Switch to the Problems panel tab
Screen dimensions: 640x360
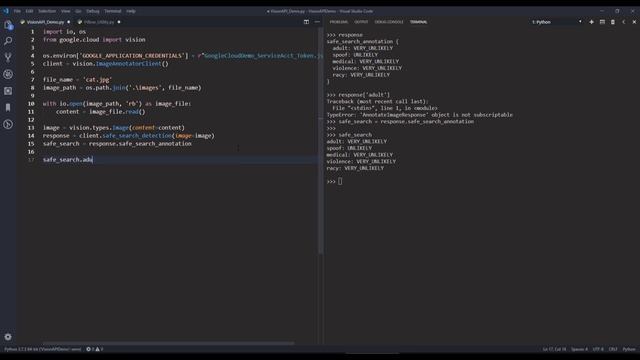(x=339, y=22)
